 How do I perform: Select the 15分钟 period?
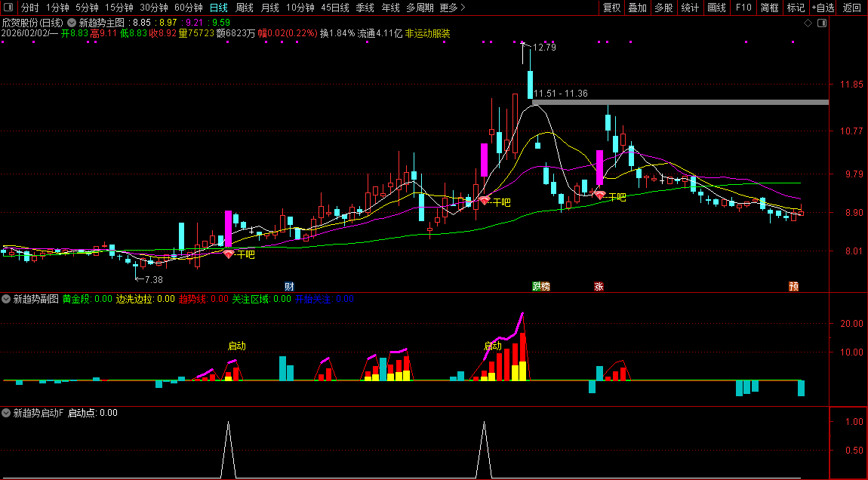119,8
